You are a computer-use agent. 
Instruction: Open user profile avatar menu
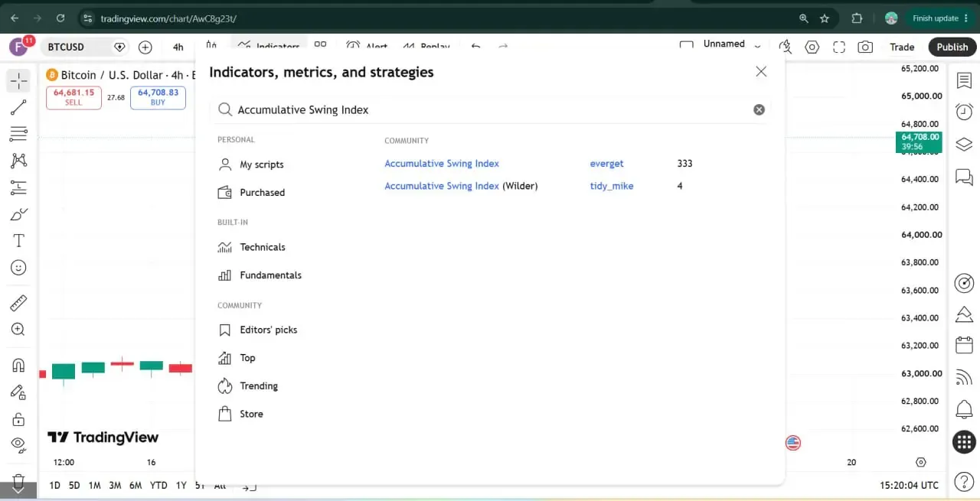point(18,47)
